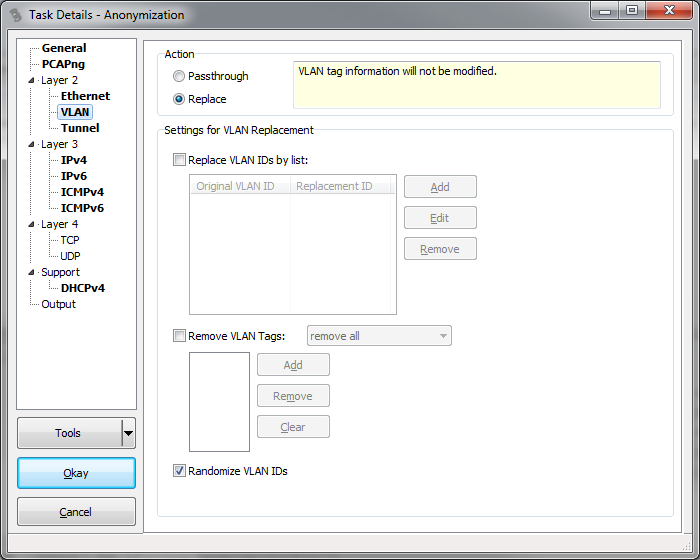Click the VLAN ID replacement table body

tap(293, 254)
